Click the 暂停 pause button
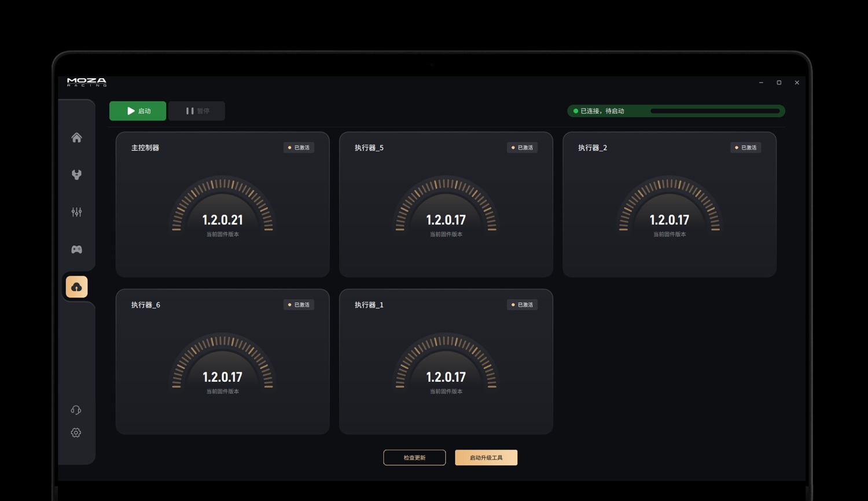 pyautogui.click(x=197, y=111)
